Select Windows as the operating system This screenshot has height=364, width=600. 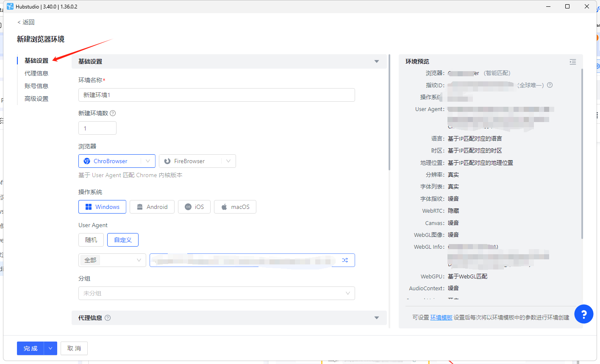coord(102,207)
